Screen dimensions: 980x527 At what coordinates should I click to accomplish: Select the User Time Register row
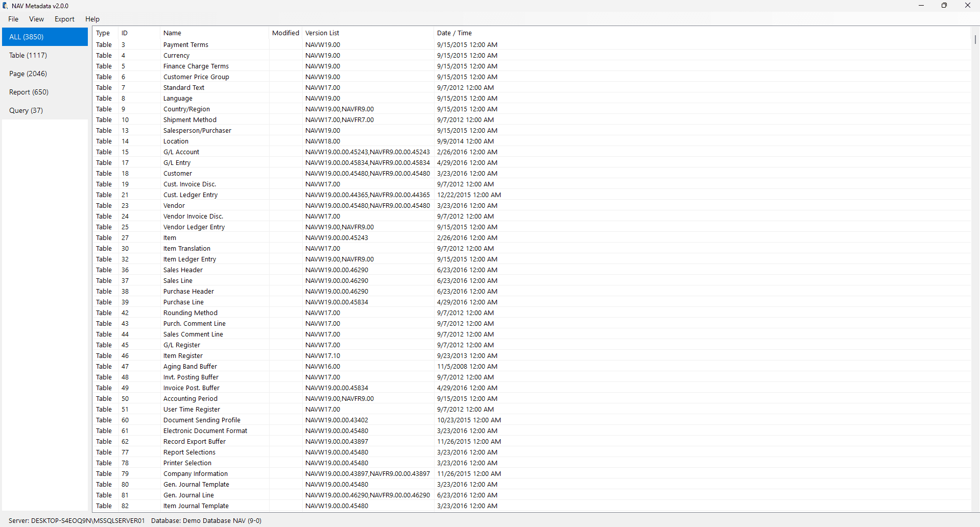[x=532, y=409]
